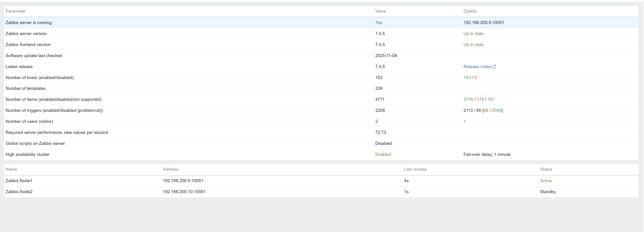644x232 pixels.
Task: Click the Zabbix frontend version value 7.4.5
Action: 380,44
